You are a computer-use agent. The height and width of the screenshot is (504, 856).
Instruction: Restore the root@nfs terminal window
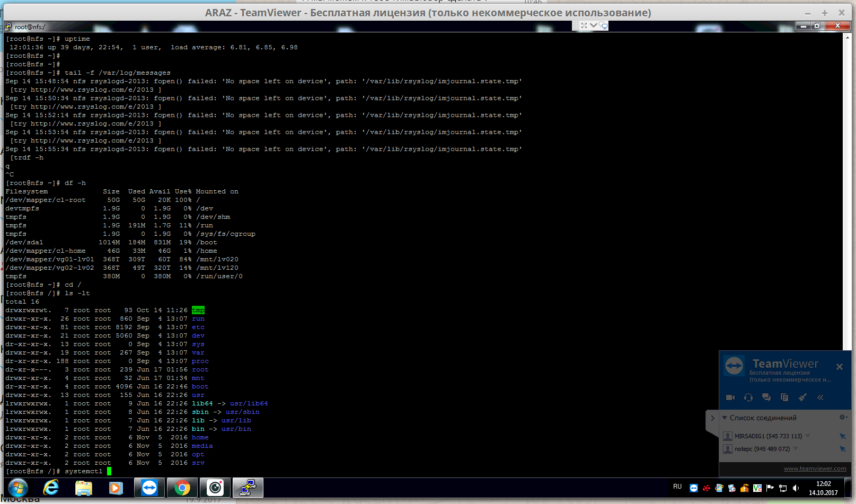click(817, 26)
